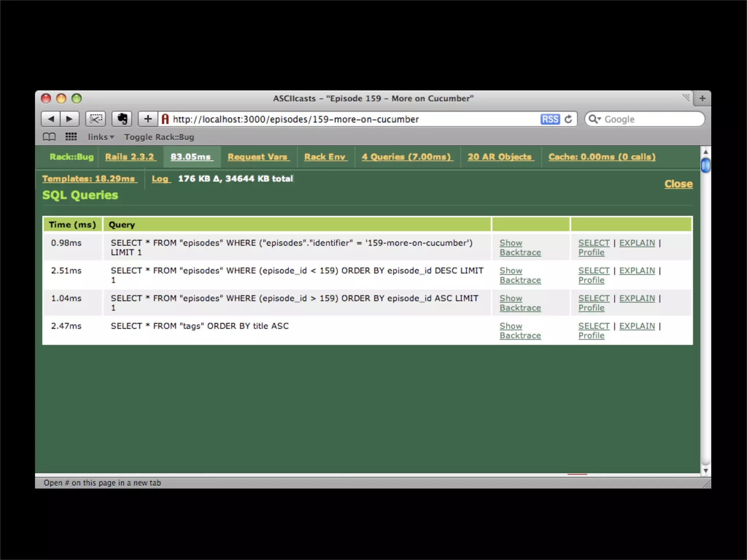
Task: Click the Evernote elephant toolbar icon
Action: click(x=122, y=119)
